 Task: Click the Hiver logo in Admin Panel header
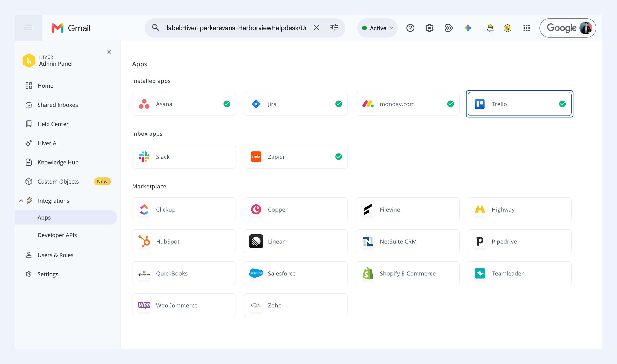pos(29,61)
